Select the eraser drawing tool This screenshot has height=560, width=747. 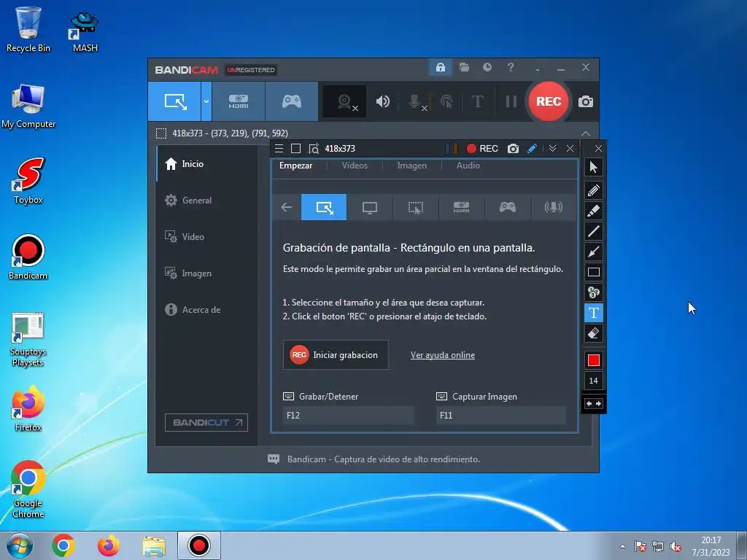[x=594, y=333]
